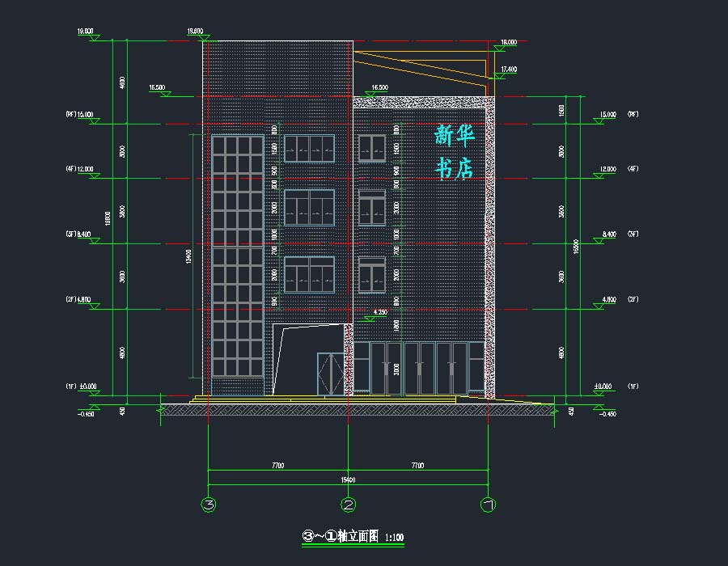Select the cyan 书店 signage text

(x=455, y=168)
